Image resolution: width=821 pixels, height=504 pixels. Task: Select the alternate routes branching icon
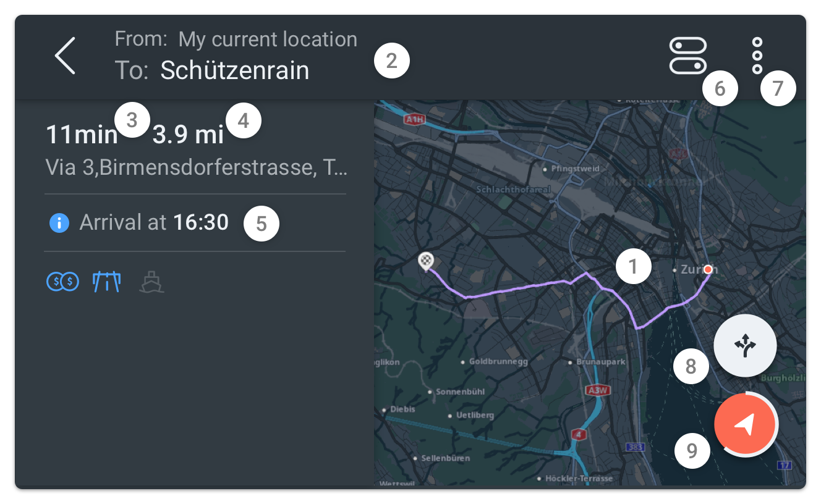coord(745,345)
